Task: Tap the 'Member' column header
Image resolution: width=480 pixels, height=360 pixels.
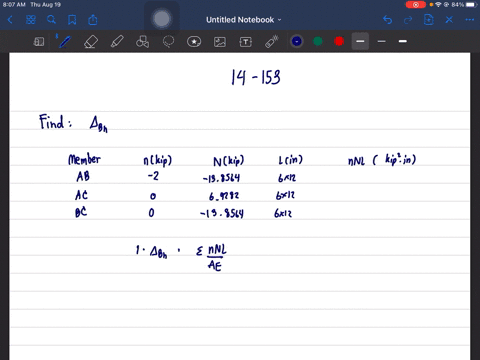Action: pyautogui.click(x=84, y=159)
